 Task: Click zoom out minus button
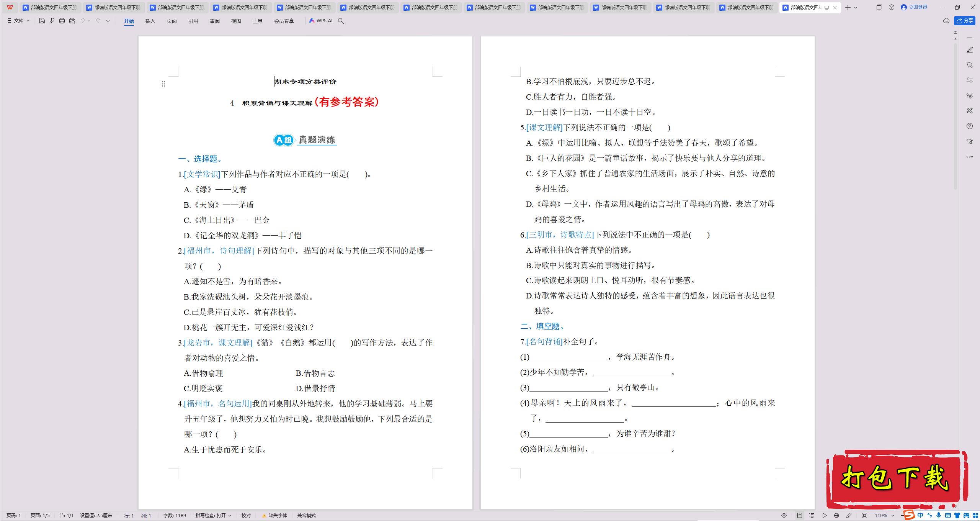pos(902,516)
